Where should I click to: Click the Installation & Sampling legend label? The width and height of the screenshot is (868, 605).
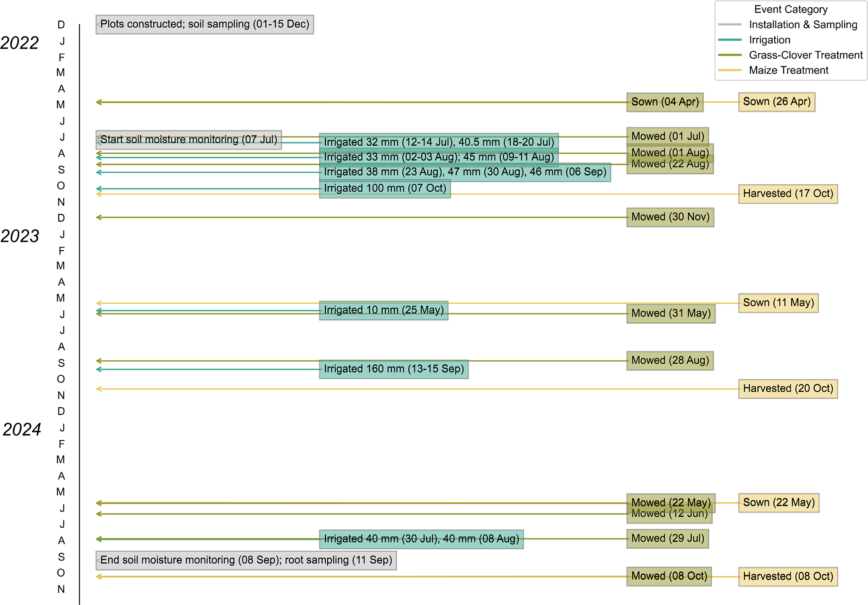pyautogui.click(x=802, y=25)
